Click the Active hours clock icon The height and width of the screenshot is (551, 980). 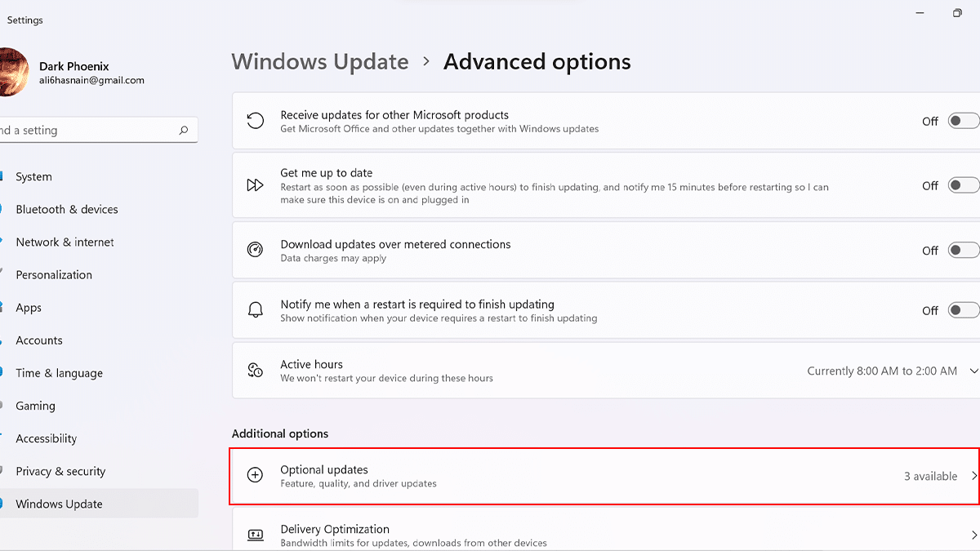pos(256,371)
